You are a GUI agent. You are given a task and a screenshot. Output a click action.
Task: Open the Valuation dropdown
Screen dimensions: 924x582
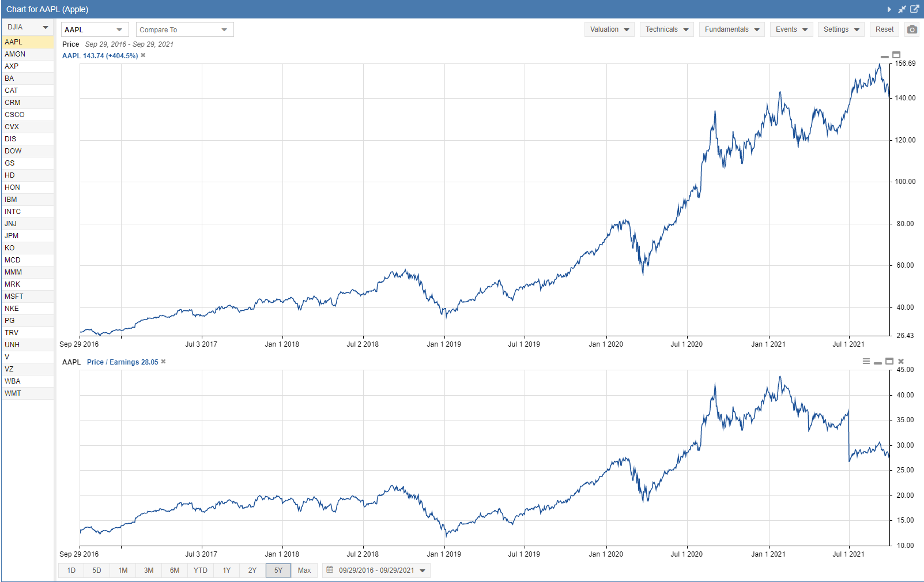click(609, 29)
